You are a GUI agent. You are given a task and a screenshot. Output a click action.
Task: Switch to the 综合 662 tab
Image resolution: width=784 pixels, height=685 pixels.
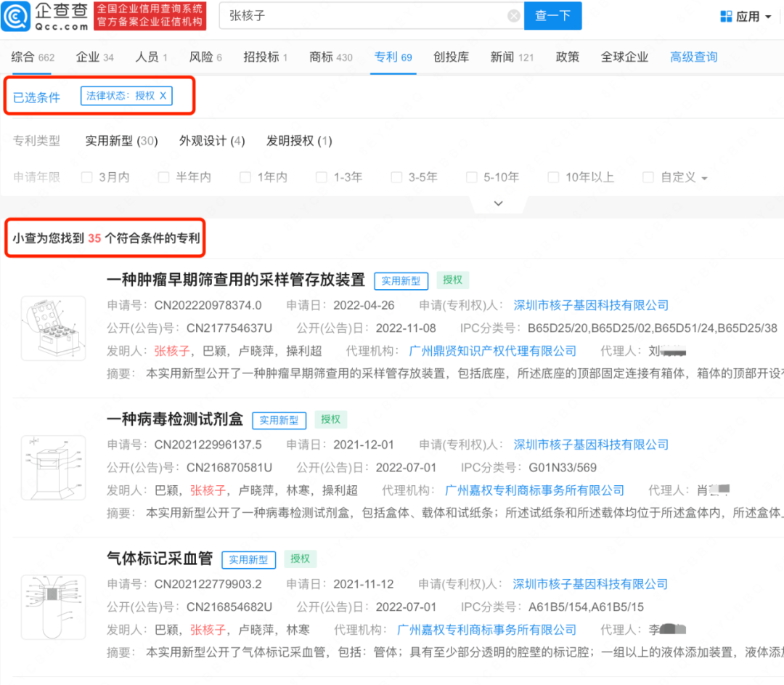click(33, 57)
